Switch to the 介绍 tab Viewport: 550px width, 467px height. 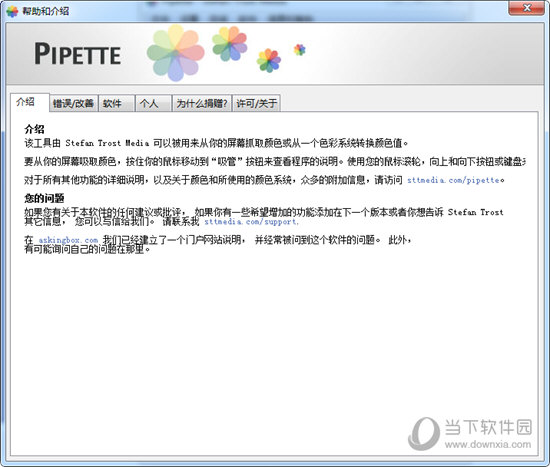click(29, 102)
